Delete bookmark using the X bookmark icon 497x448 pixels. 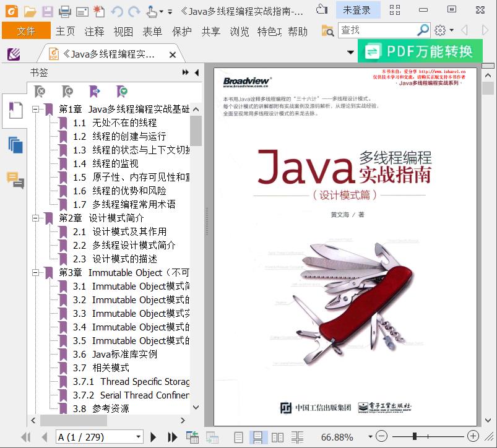(40, 92)
